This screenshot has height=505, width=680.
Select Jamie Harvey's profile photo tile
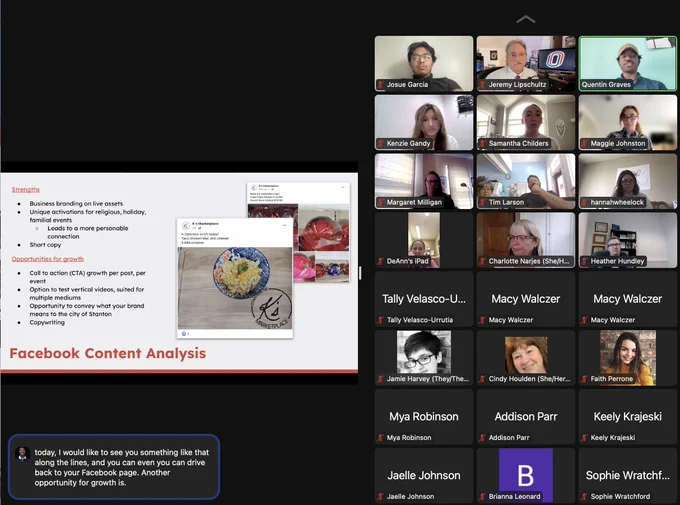pos(424,358)
